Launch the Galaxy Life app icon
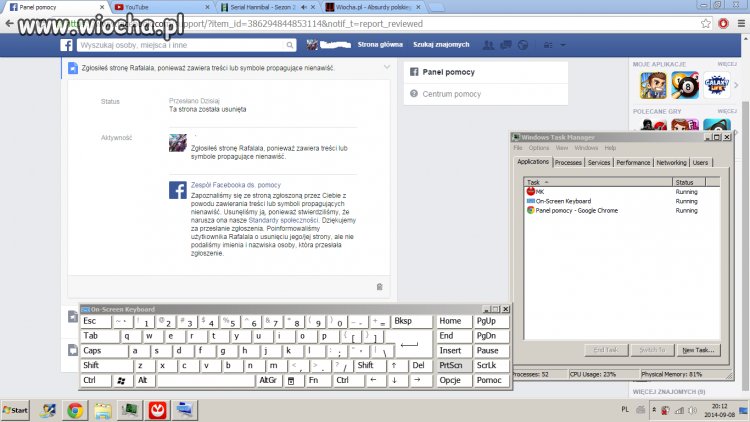The width and height of the screenshot is (750, 422). click(x=716, y=85)
